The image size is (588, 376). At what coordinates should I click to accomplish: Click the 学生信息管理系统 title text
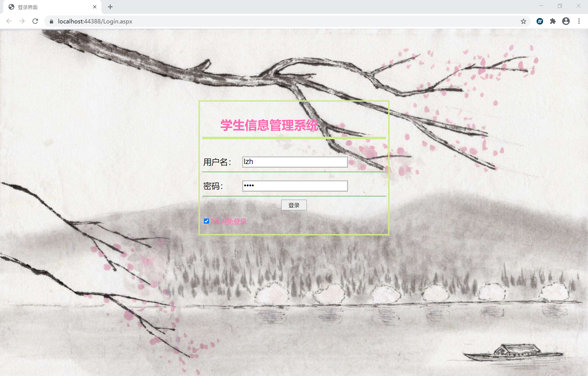coord(269,126)
